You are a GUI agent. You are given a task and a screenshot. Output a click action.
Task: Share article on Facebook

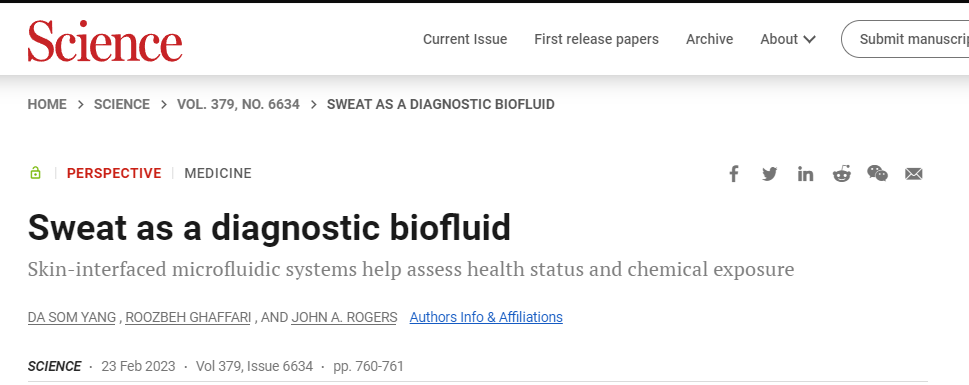(734, 174)
